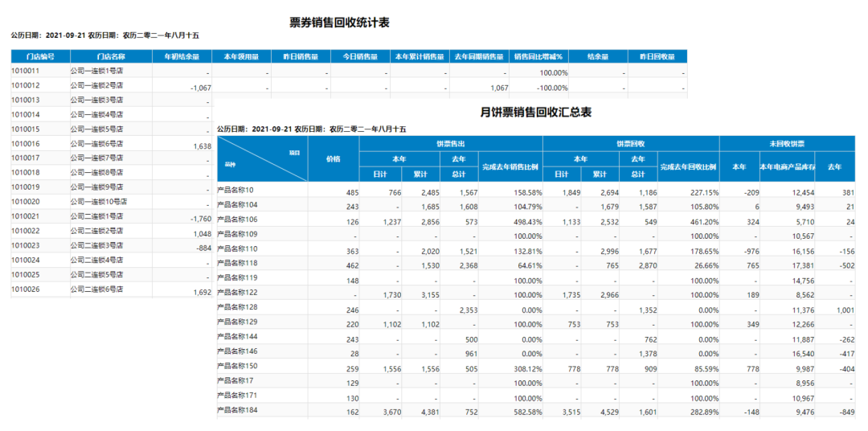The image size is (868, 431).
Task: Select store name 公司二连锁6号店
Action: (x=96, y=289)
